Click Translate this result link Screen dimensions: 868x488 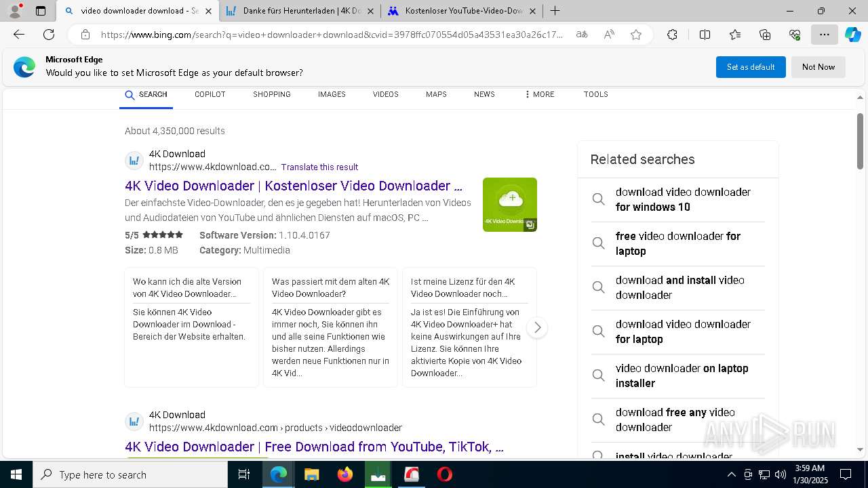click(x=319, y=167)
